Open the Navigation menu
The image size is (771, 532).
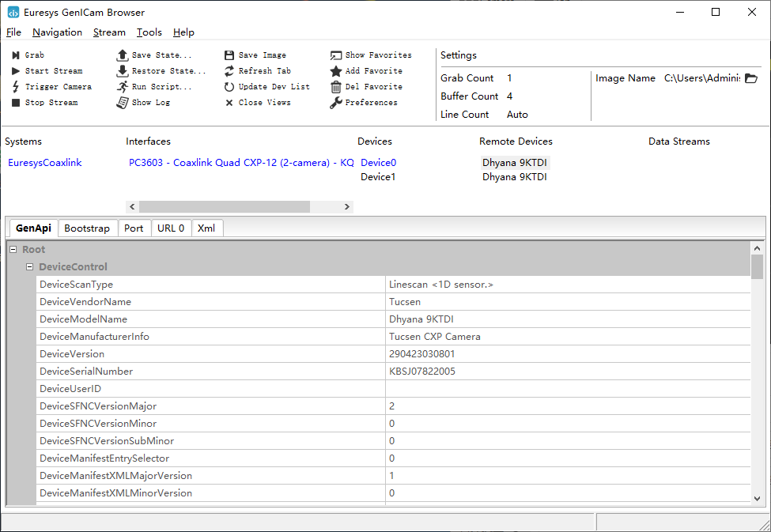(x=58, y=32)
